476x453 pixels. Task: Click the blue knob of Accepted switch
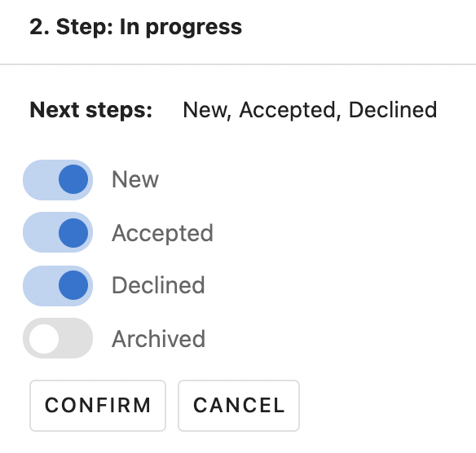[73, 233]
